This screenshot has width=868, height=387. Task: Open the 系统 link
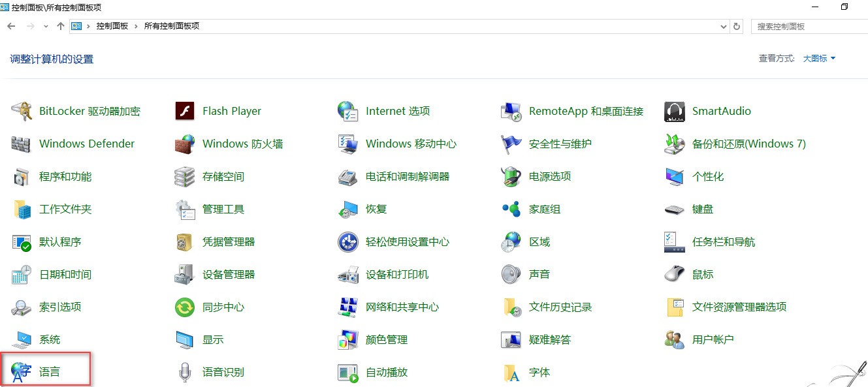tap(50, 340)
